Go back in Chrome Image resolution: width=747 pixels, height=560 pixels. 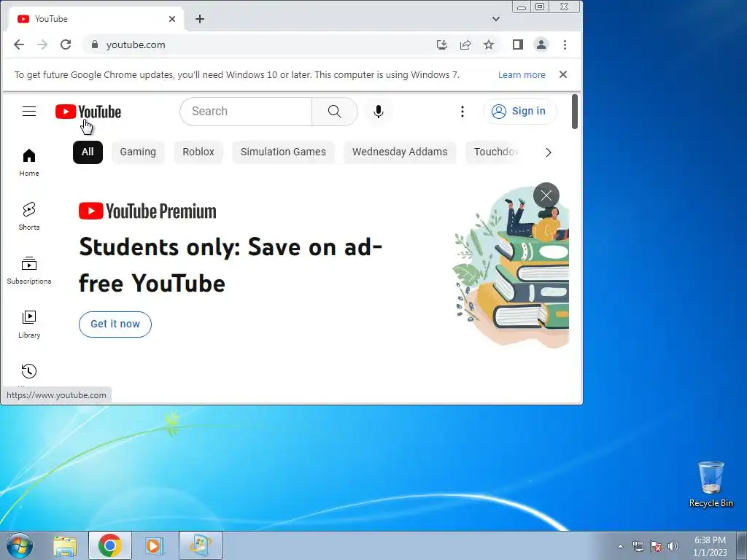pos(18,44)
